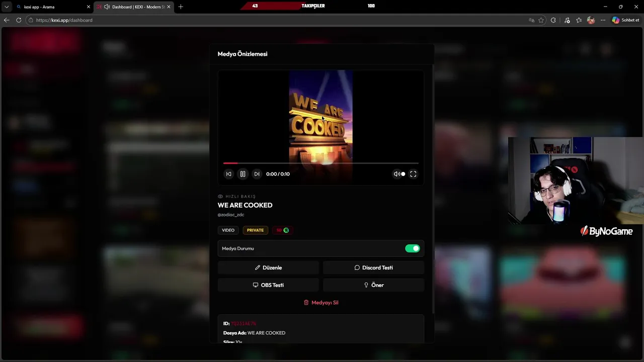
Task: Pause the media preview video
Action: [x=243, y=174]
